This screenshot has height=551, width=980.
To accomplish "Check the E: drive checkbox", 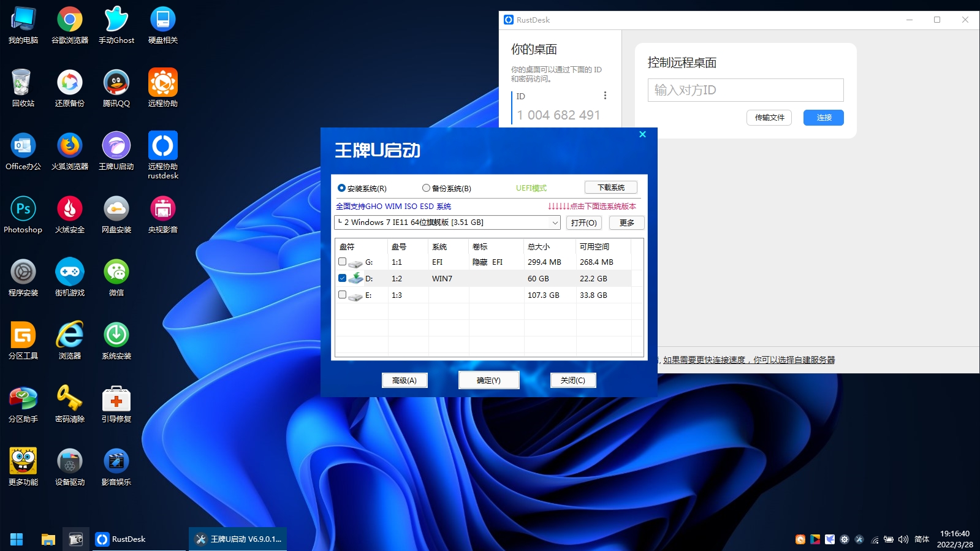I will pyautogui.click(x=342, y=295).
